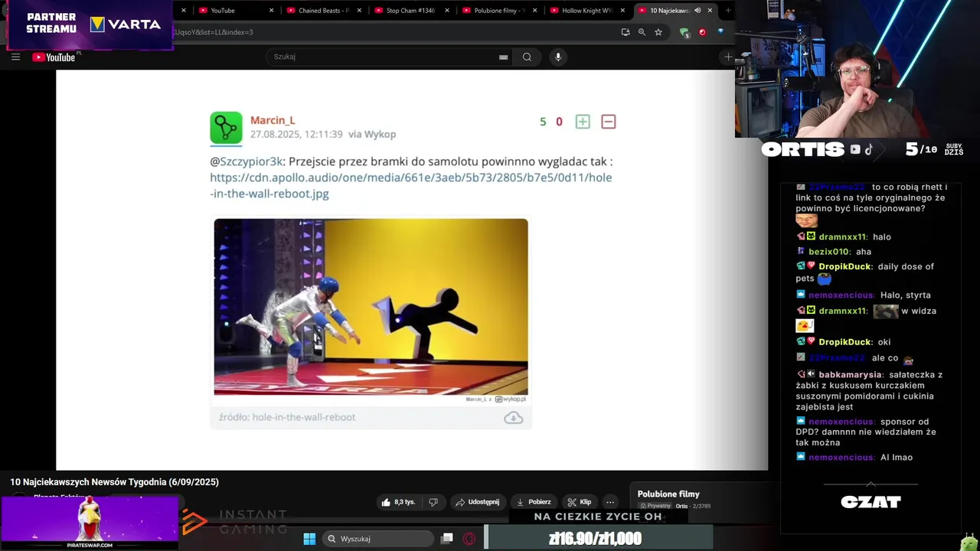Open more actions three-dot menu under video
The height and width of the screenshot is (551, 980).
pyautogui.click(x=610, y=502)
